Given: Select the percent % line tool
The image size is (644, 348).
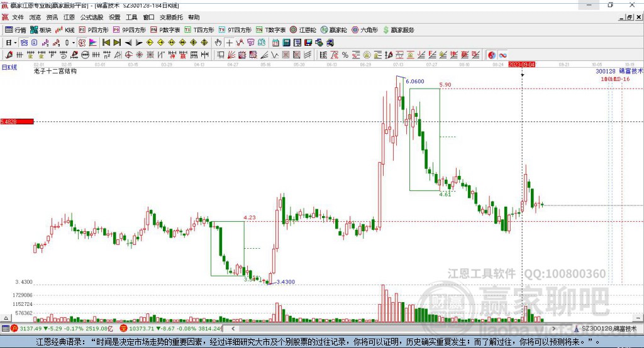Looking at the screenshot, I should (345, 55).
